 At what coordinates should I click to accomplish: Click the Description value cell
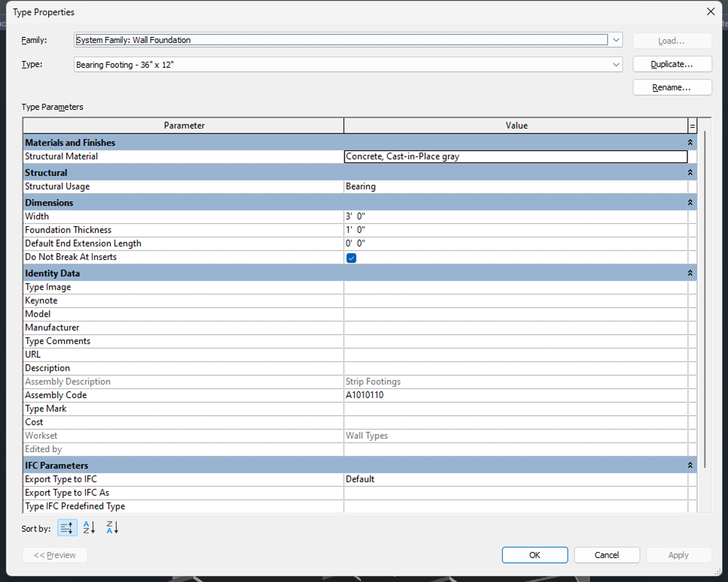point(515,368)
